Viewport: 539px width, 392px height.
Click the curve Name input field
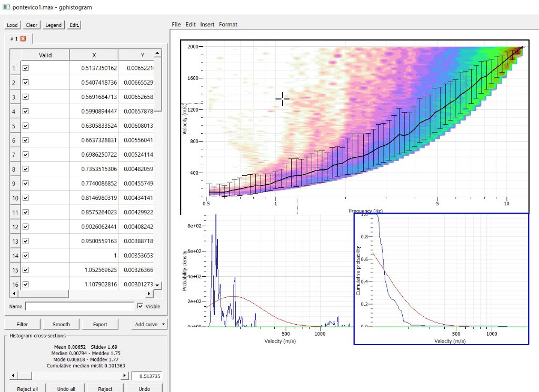point(79,306)
